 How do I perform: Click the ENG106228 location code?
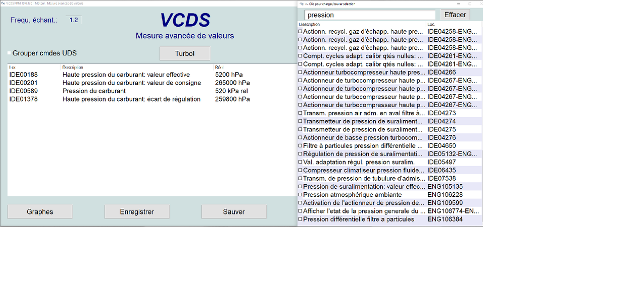click(445, 195)
